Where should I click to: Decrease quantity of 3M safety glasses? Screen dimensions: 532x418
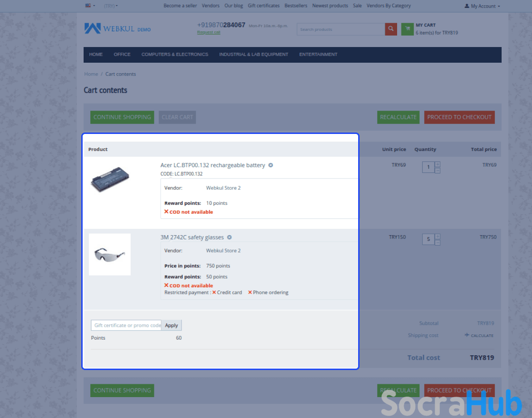(437, 242)
